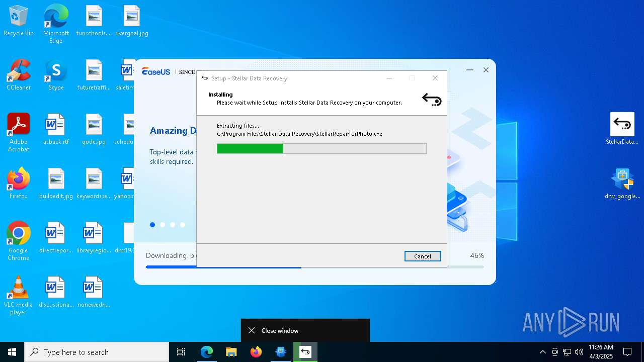
Task: Click the green installation progress bar
Action: (x=321, y=148)
